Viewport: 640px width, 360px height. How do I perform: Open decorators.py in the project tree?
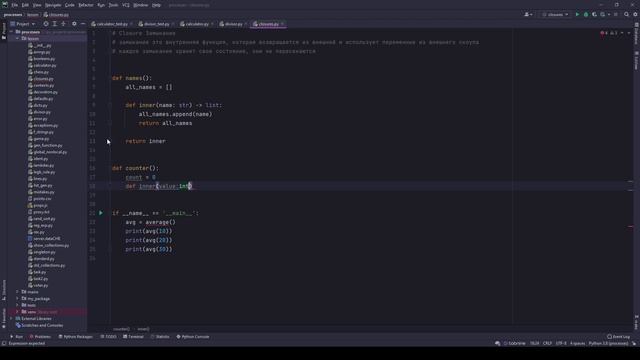click(x=43, y=92)
